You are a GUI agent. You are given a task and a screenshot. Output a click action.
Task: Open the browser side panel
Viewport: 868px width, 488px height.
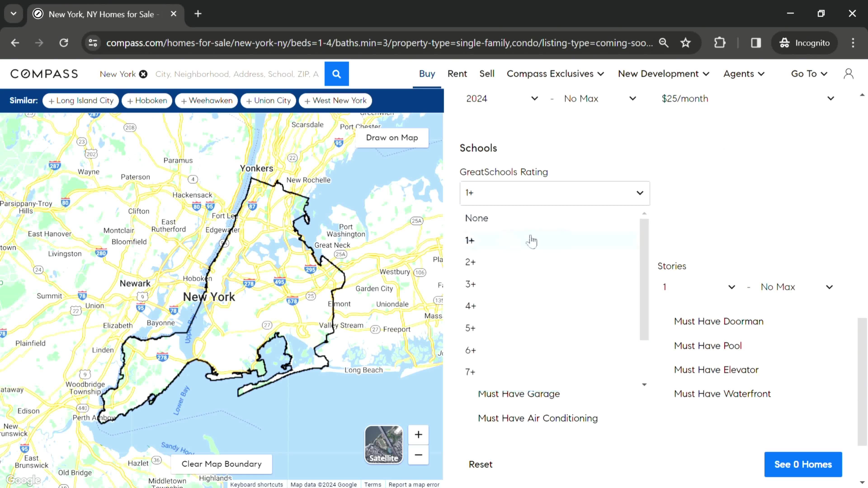756,43
